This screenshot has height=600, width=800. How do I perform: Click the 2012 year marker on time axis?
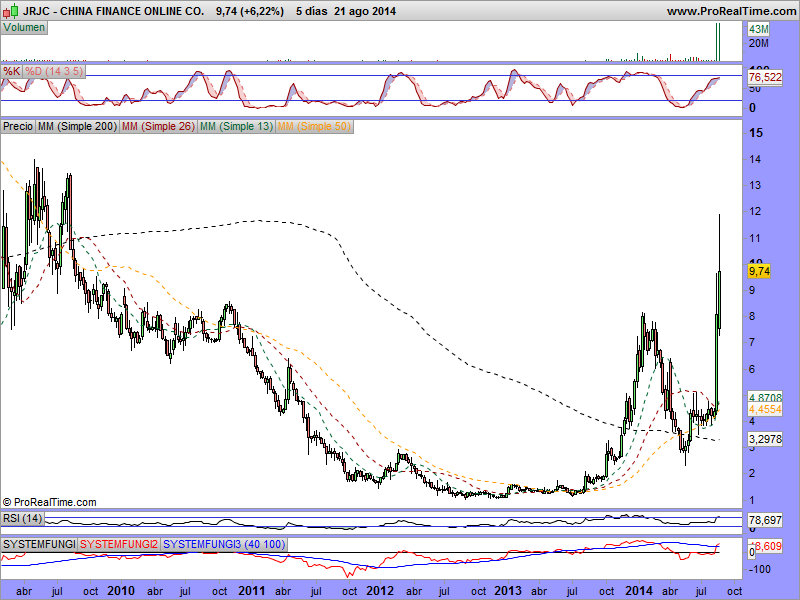(x=381, y=590)
